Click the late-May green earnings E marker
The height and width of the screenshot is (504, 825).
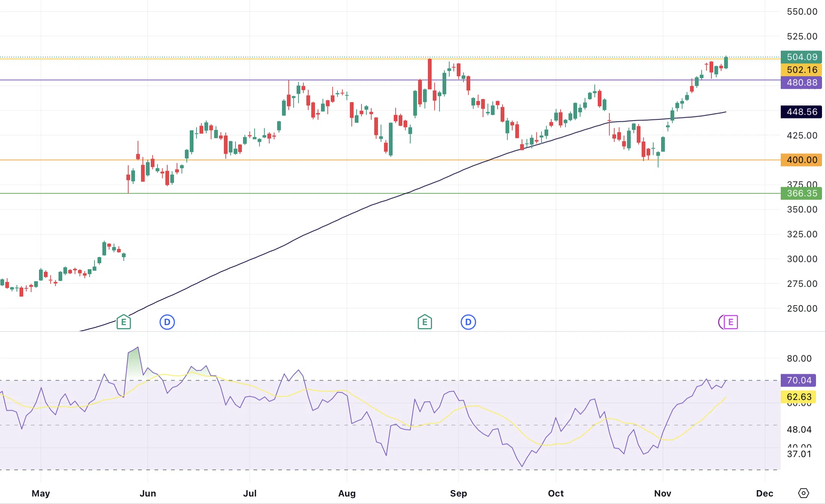(123, 322)
